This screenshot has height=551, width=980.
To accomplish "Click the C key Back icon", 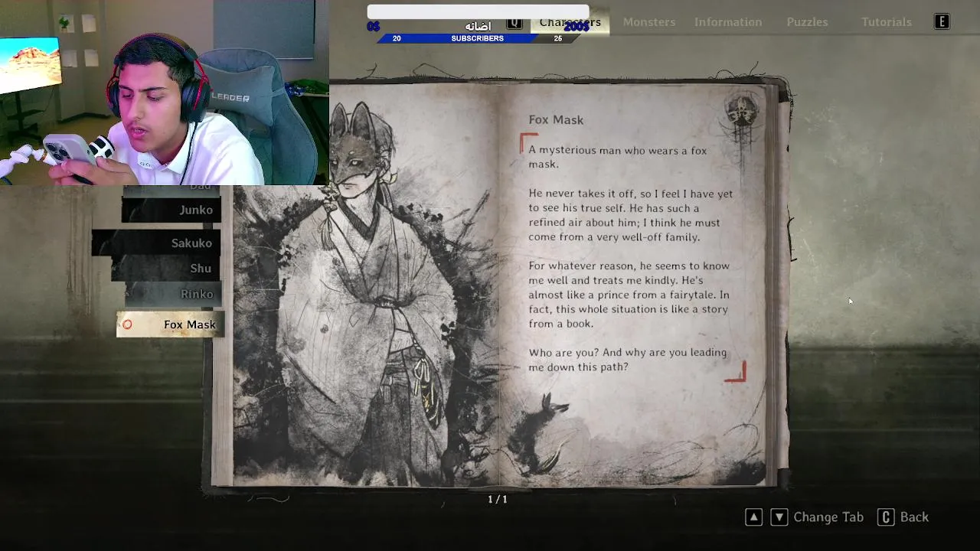I will (886, 517).
